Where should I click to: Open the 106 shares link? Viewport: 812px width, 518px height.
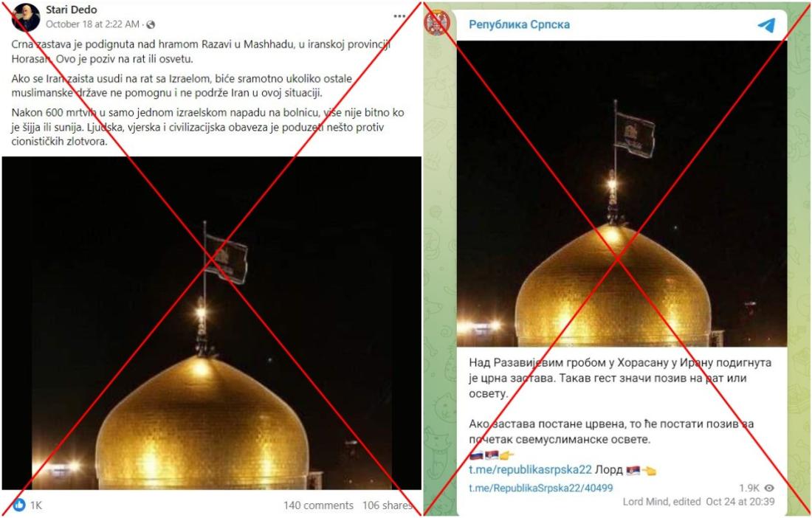pyautogui.click(x=387, y=505)
